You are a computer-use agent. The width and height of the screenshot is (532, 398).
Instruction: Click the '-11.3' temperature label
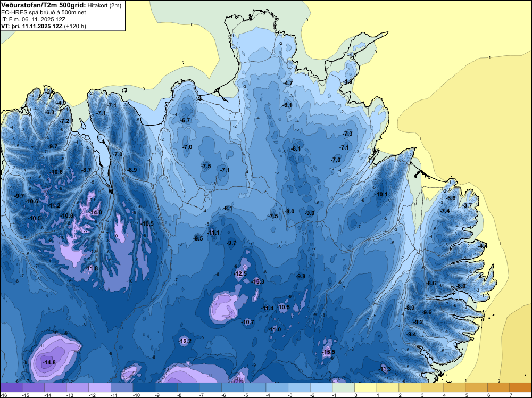pos(385,369)
